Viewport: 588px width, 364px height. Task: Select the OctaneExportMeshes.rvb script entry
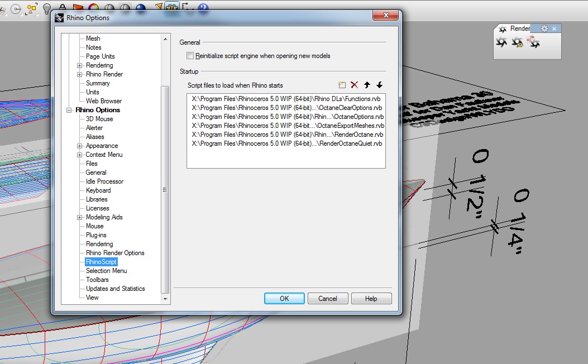pos(288,126)
